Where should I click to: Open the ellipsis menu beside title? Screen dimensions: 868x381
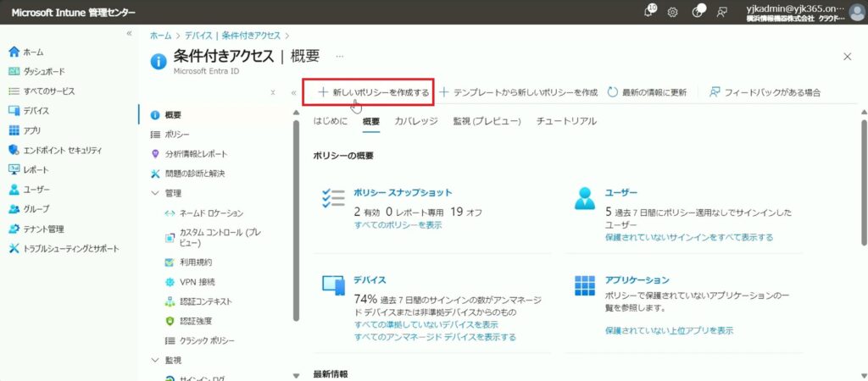coord(339,56)
